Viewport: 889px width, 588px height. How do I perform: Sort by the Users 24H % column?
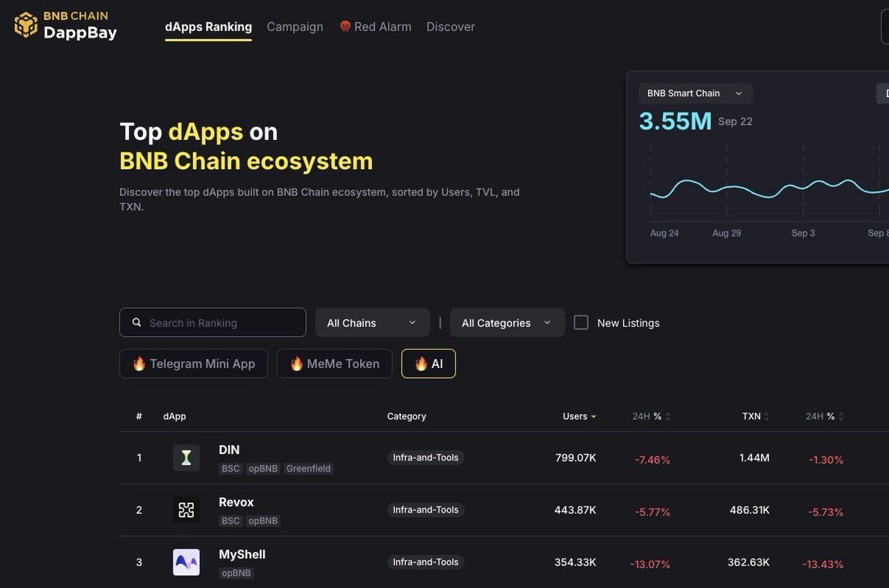point(651,416)
